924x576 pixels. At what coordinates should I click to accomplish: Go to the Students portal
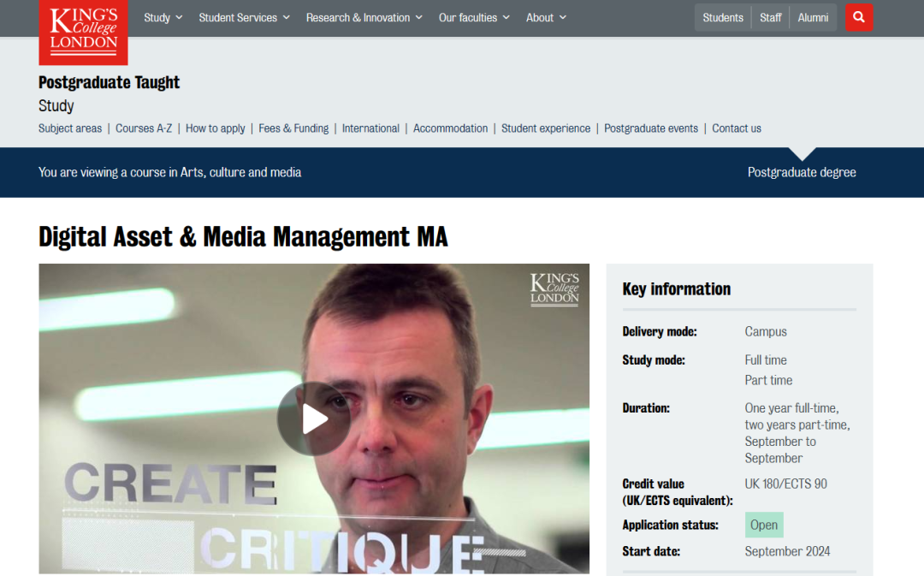pos(722,18)
